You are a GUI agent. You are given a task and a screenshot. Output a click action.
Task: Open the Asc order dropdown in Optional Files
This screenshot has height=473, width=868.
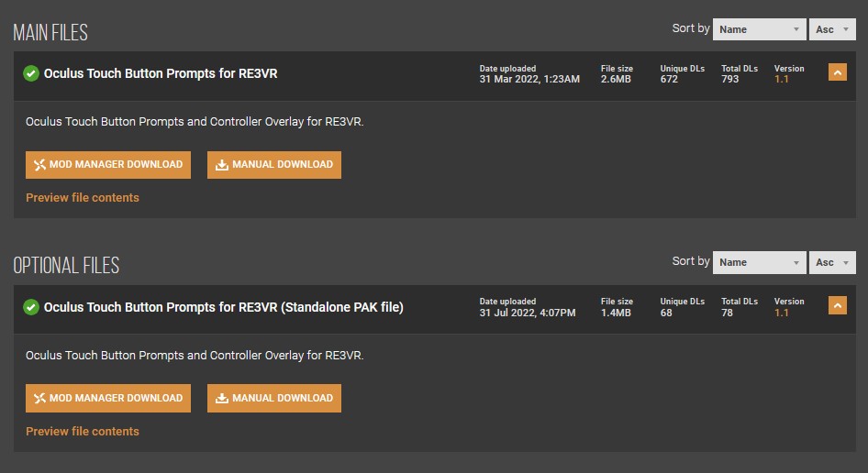coord(832,262)
